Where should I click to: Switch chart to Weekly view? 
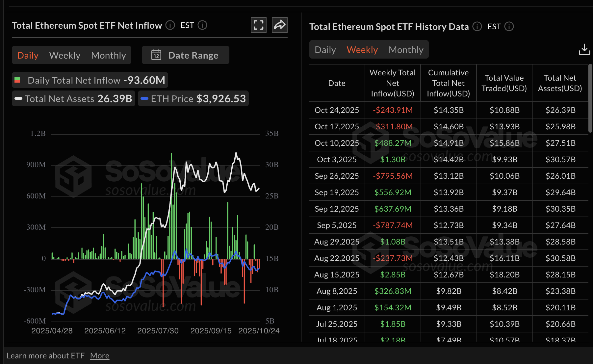[65, 55]
